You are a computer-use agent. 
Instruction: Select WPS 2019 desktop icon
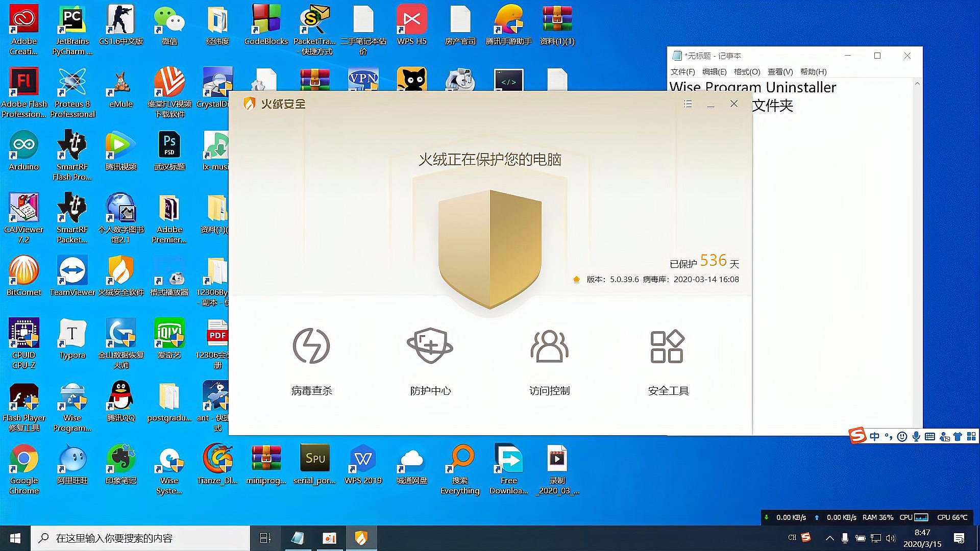(363, 464)
